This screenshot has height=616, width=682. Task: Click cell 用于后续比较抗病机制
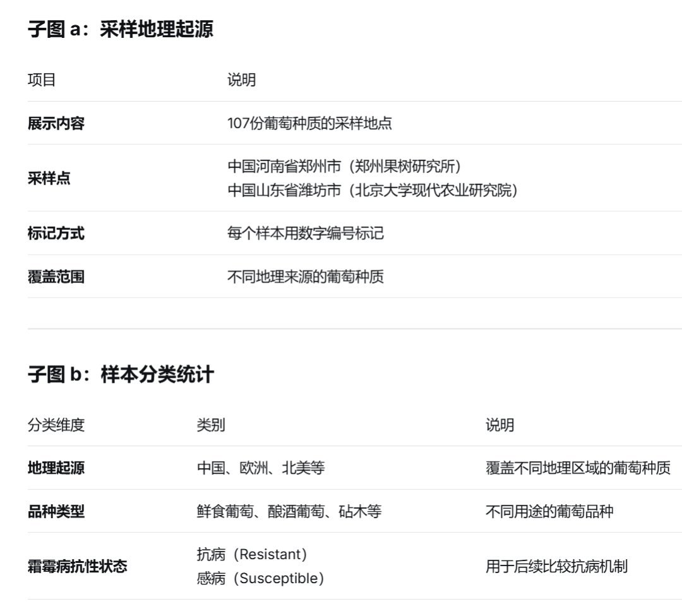pyautogui.click(x=557, y=567)
